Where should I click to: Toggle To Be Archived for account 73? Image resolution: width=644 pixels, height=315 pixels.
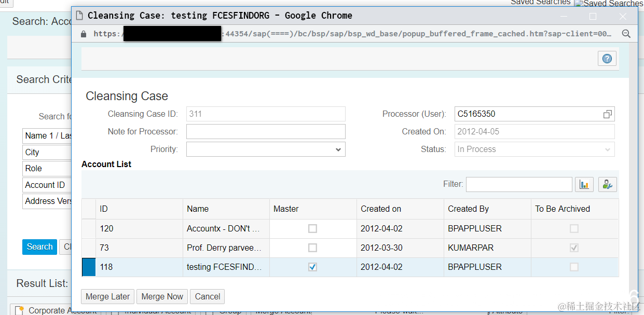pyautogui.click(x=574, y=248)
